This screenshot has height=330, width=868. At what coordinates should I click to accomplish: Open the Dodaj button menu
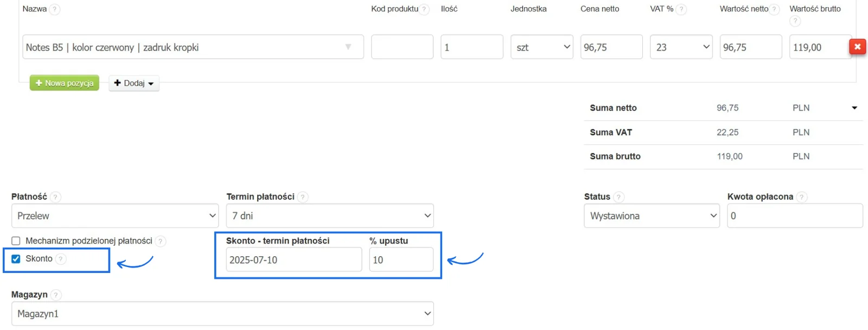(134, 83)
